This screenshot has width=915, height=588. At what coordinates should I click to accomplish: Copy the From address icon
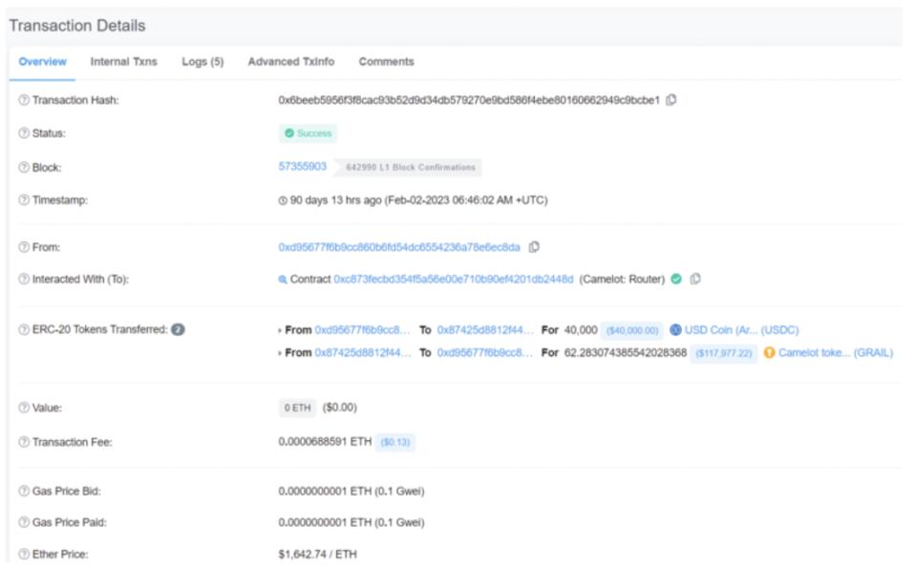(x=534, y=247)
